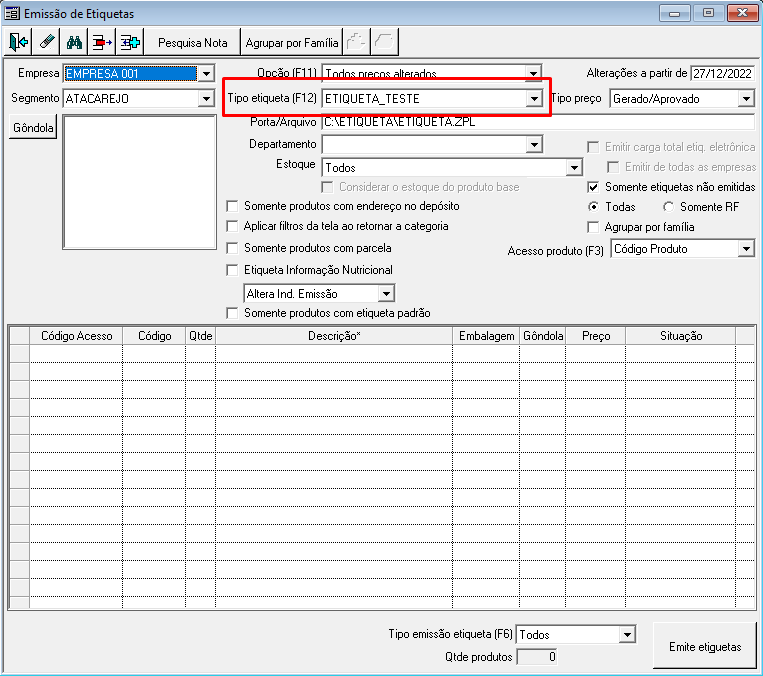The width and height of the screenshot is (763, 676).
Task: Select the Somente RF radio button
Action: [669, 207]
